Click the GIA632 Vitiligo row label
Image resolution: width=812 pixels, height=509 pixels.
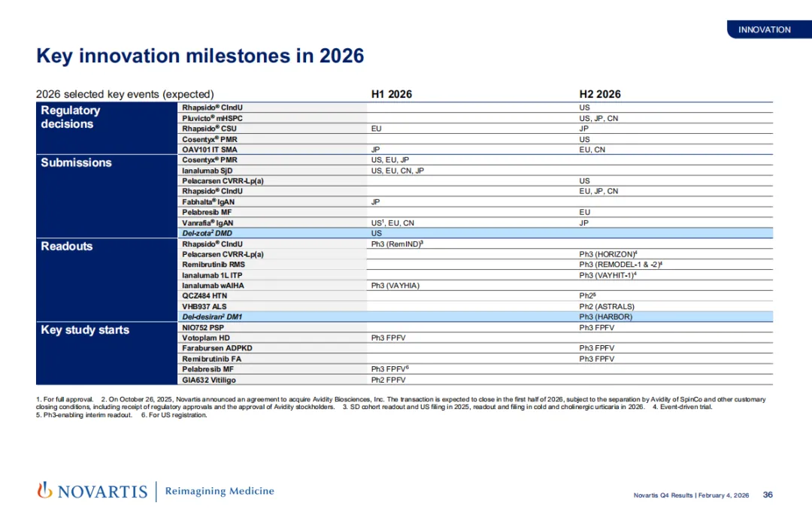[x=209, y=380]
